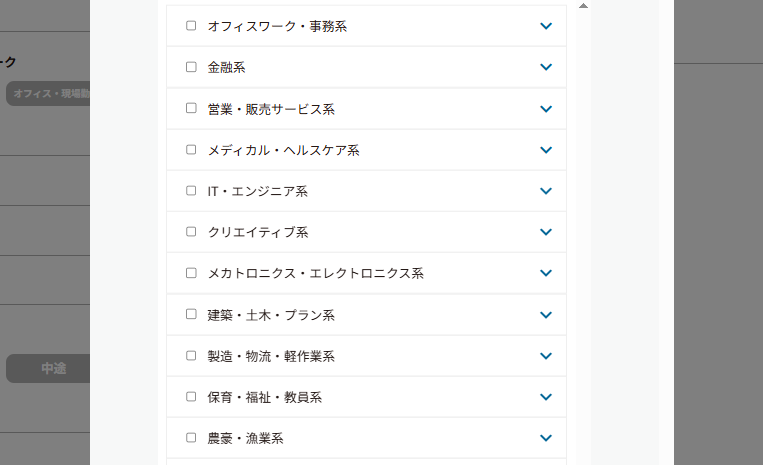Expand the 製造・物流・軽作業系 chevron

tap(546, 356)
